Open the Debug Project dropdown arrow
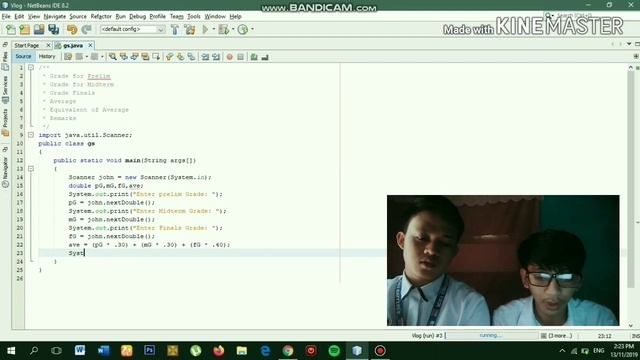Screen dimensions: 640x360 [233, 29]
